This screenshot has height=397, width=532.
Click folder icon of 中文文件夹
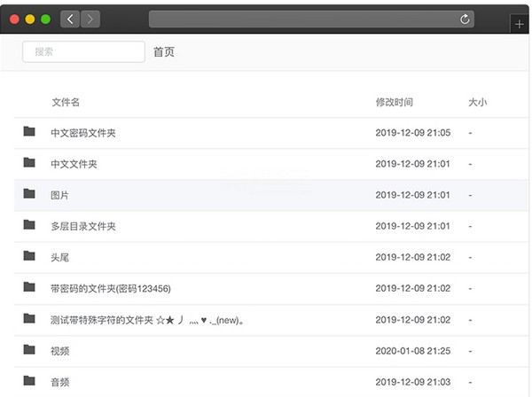click(x=29, y=162)
